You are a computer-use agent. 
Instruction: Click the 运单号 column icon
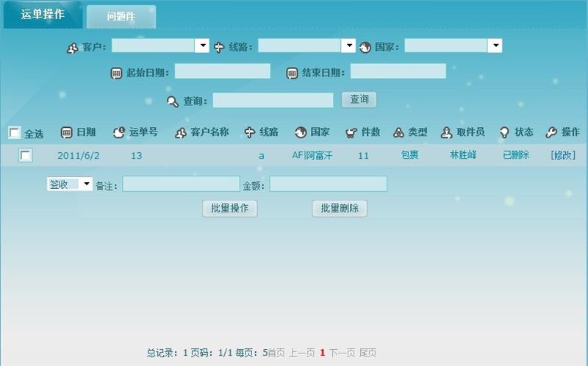pyautogui.click(x=119, y=132)
